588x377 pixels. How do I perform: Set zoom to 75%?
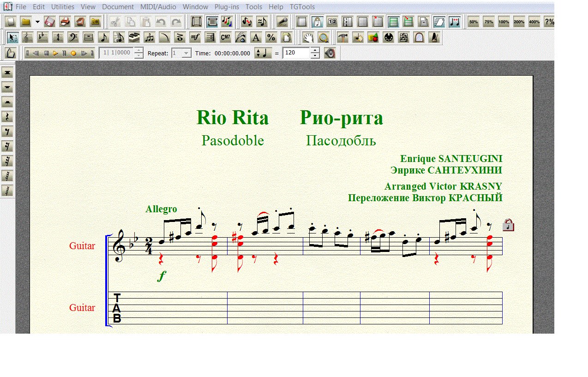489,22
